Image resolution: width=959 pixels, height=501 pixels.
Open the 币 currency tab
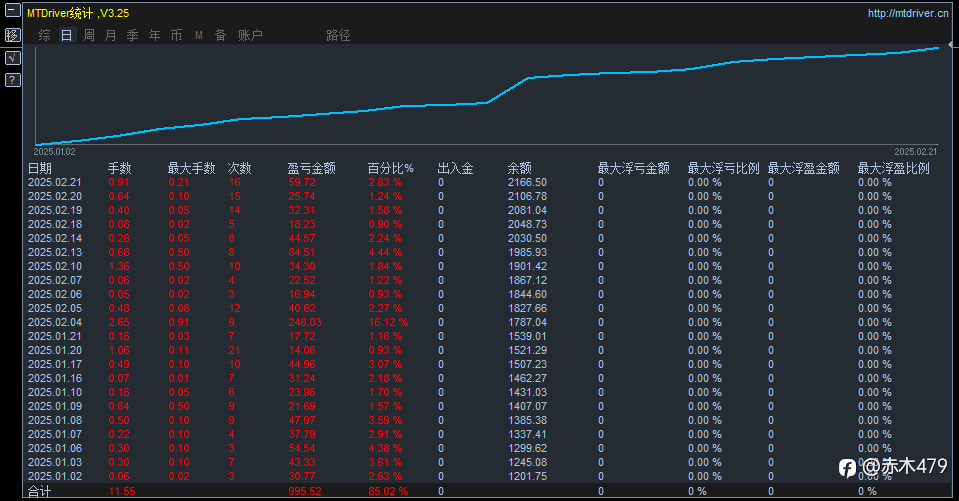point(177,35)
